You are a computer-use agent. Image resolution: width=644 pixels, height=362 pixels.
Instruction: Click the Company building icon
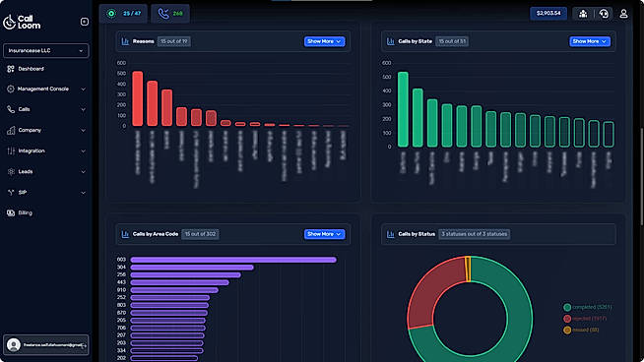[11, 130]
